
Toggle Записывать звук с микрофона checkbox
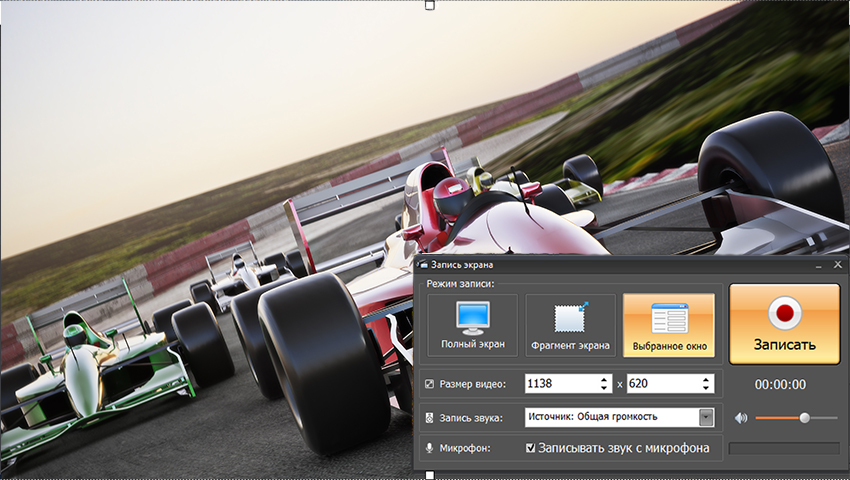click(531, 448)
